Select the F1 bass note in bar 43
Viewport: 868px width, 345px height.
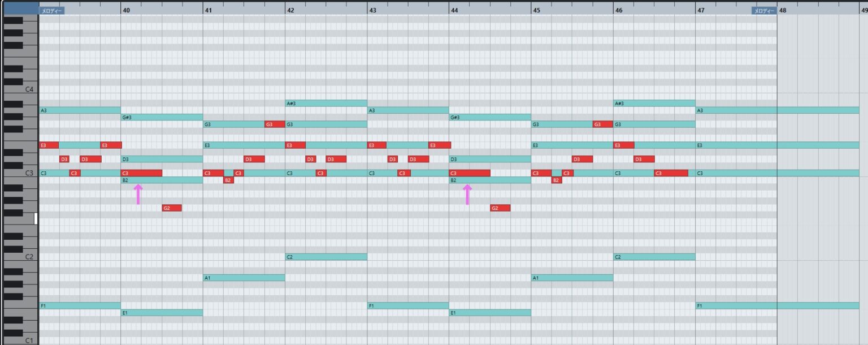[407, 306]
